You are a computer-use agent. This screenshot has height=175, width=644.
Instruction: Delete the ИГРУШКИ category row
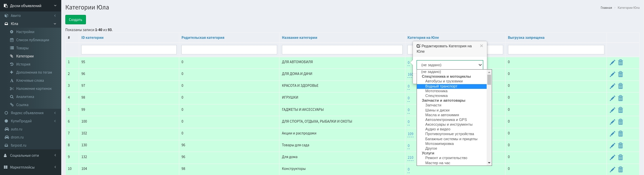point(620,98)
